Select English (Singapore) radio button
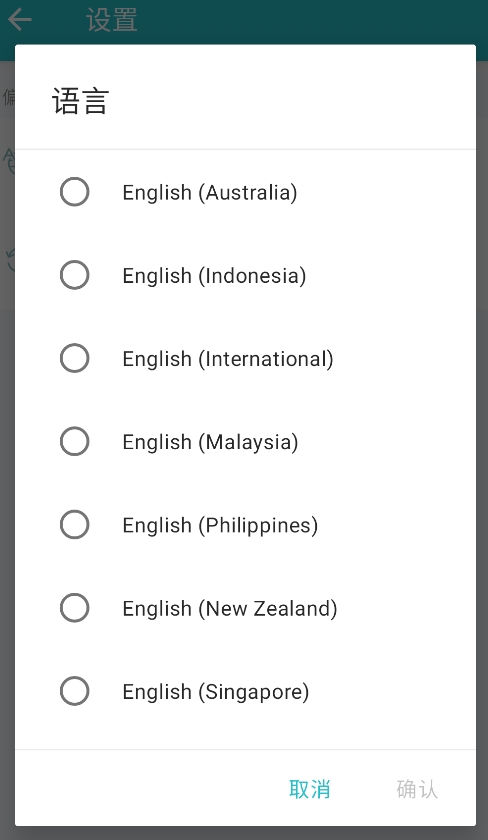This screenshot has height=840, width=488. coord(74,691)
